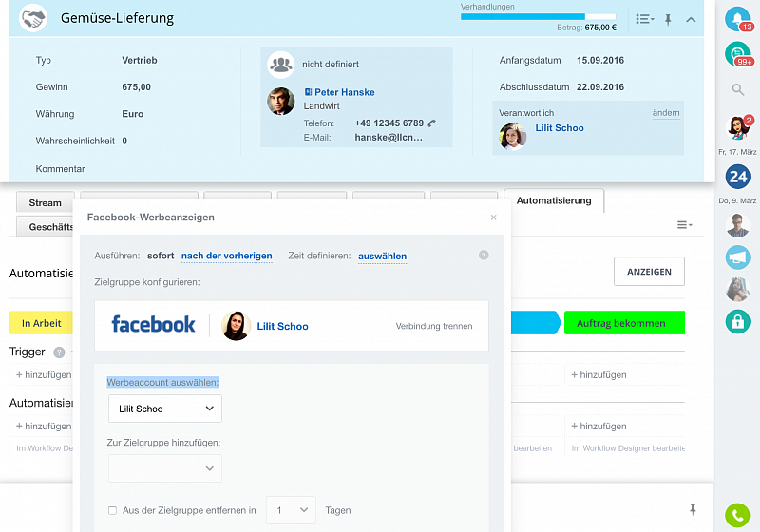This screenshot has width=760, height=532.
Task: Click Lilit Schoo avatar in Verantwortlich
Action: click(x=513, y=136)
